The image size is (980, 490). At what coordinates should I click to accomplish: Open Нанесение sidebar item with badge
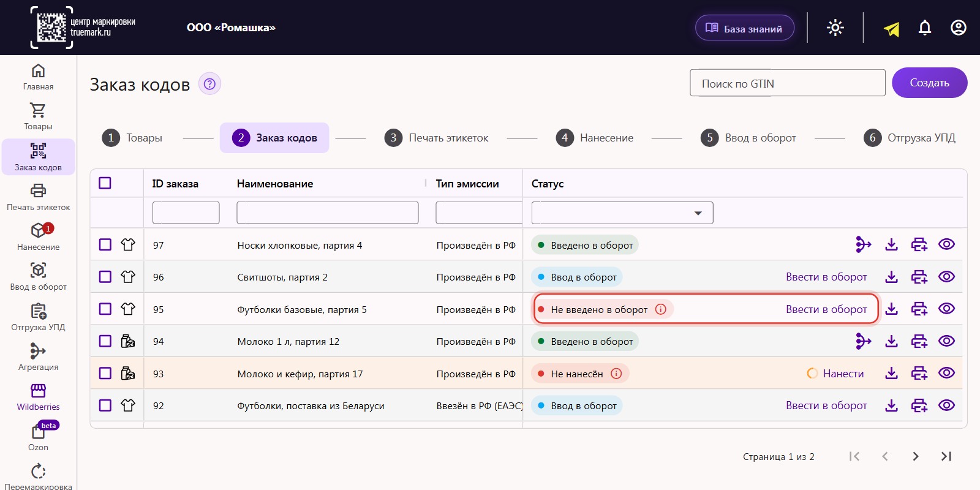[38, 238]
